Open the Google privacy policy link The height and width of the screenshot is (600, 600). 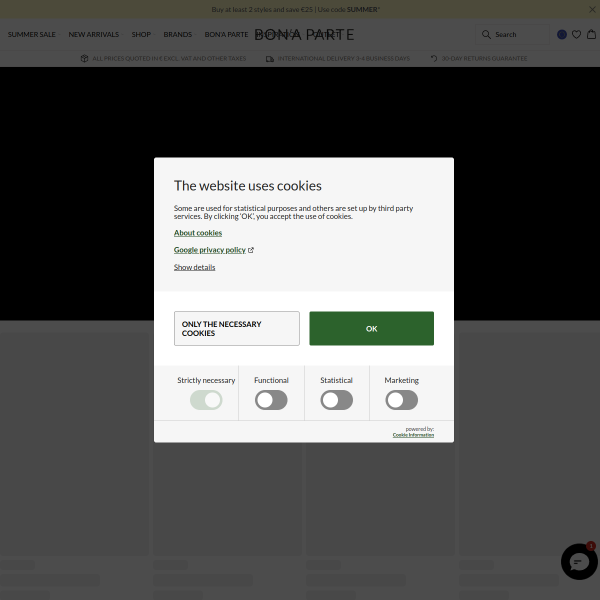[x=210, y=250]
